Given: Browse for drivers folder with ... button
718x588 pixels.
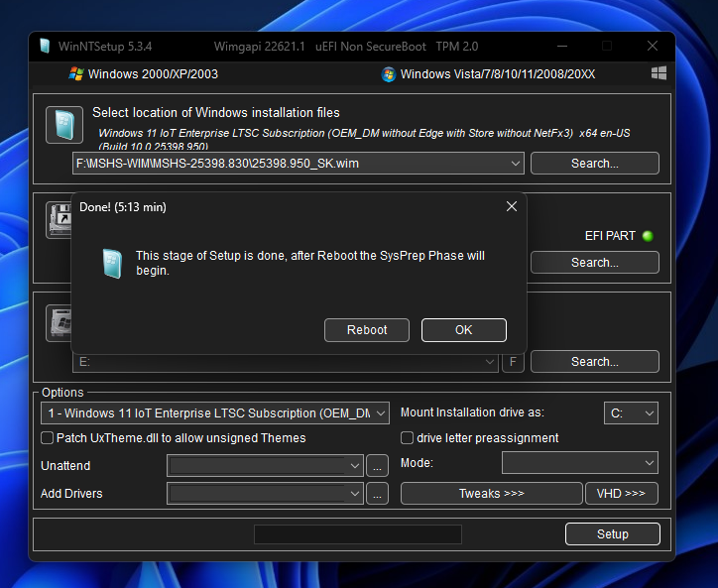Looking at the screenshot, I should 377,494.
